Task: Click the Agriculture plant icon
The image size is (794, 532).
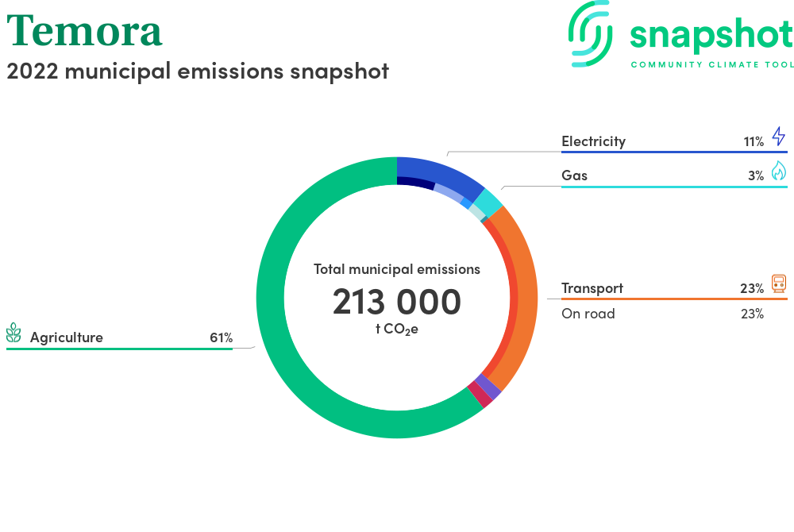Action: tap(13, 333)
